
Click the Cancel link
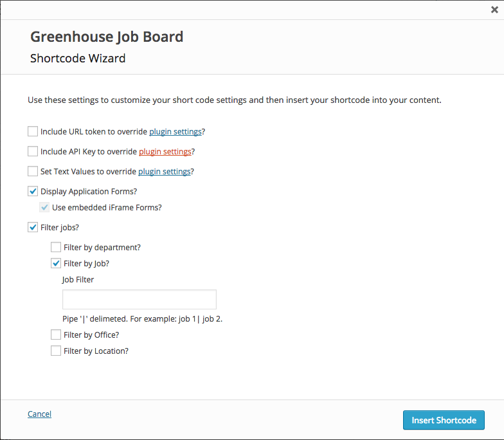pyautogui.click(x=39, y=414)
